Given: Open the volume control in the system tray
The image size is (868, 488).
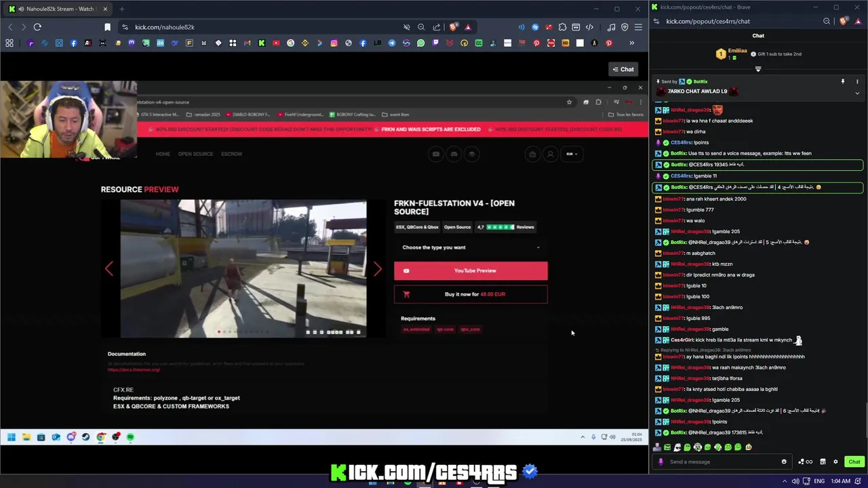Looking at the screenshot, I should click(x=795, y=481).
